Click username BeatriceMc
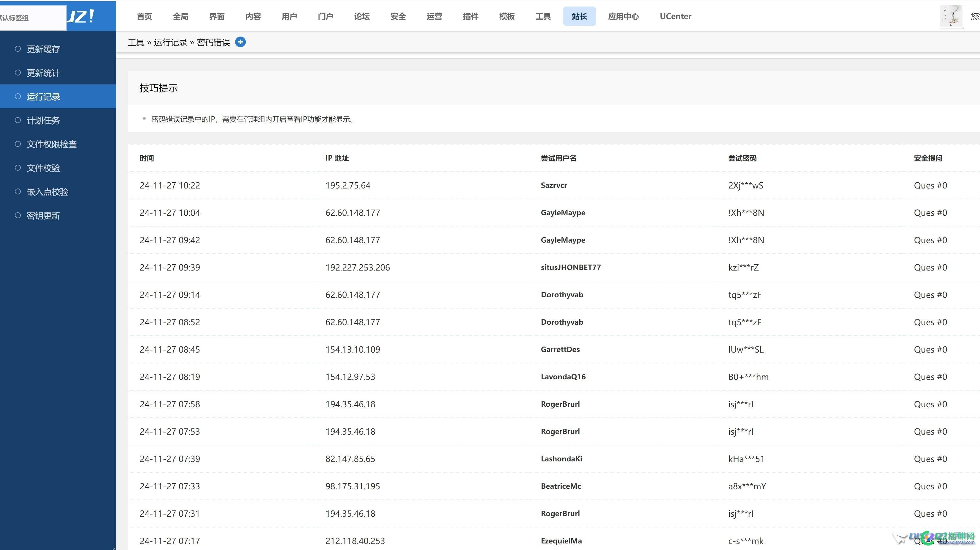This screenshot has height=550, width=980. tap(561, 486)
